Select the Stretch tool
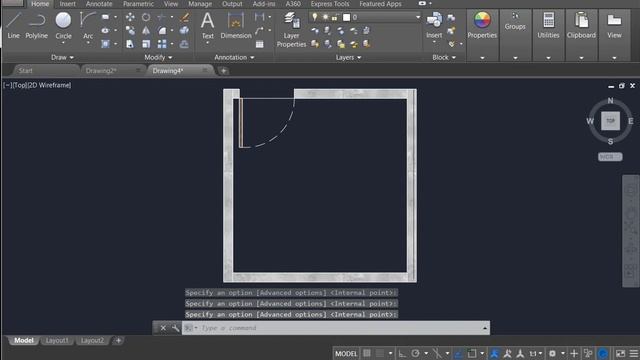The image size is (640, 360). click(130, 44)
